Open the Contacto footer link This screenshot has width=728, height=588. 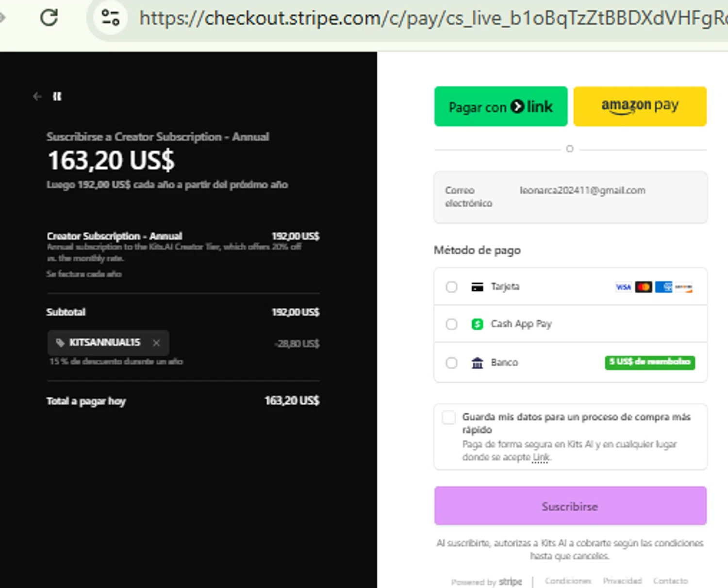coord(671,581)
